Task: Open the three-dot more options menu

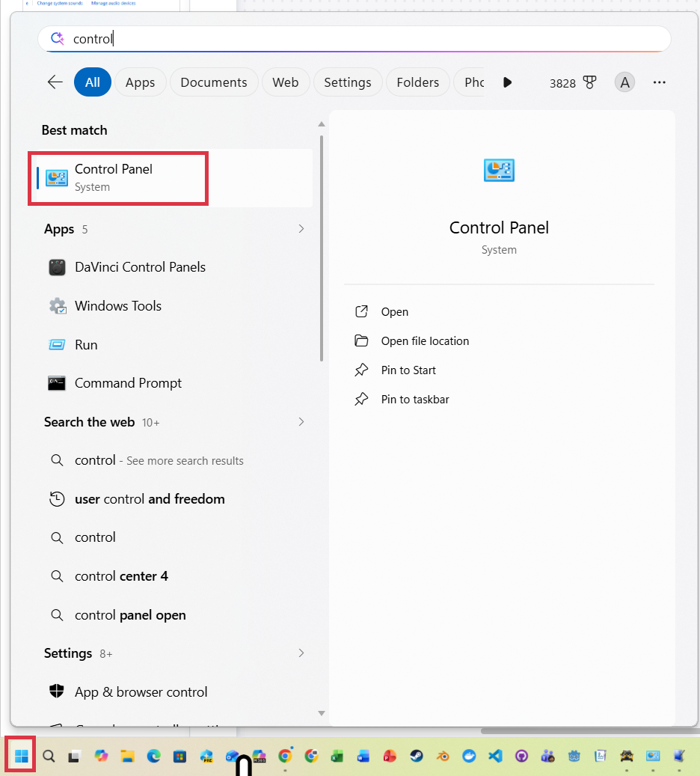Action: coord(659,82)
